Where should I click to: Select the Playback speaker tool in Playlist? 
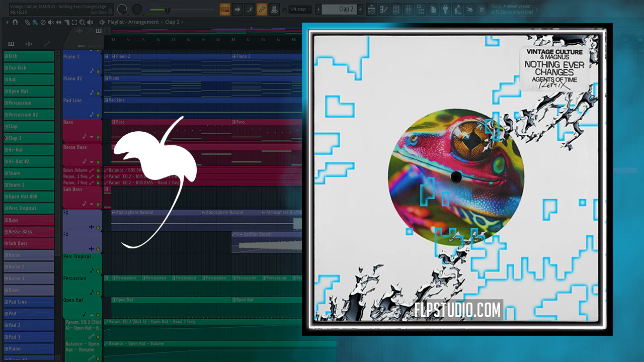pyautogui.click(x=90, y=22)
